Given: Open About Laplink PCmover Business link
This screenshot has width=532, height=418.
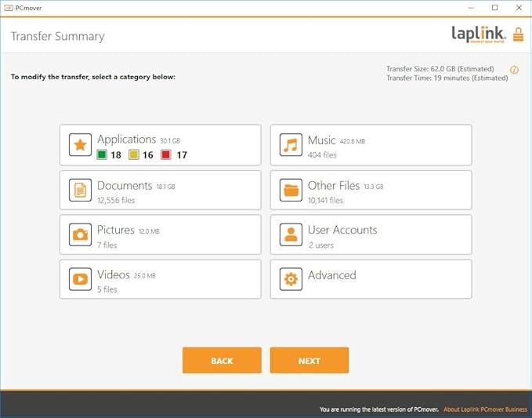Looking at the screenshot, I should [486, 409].
